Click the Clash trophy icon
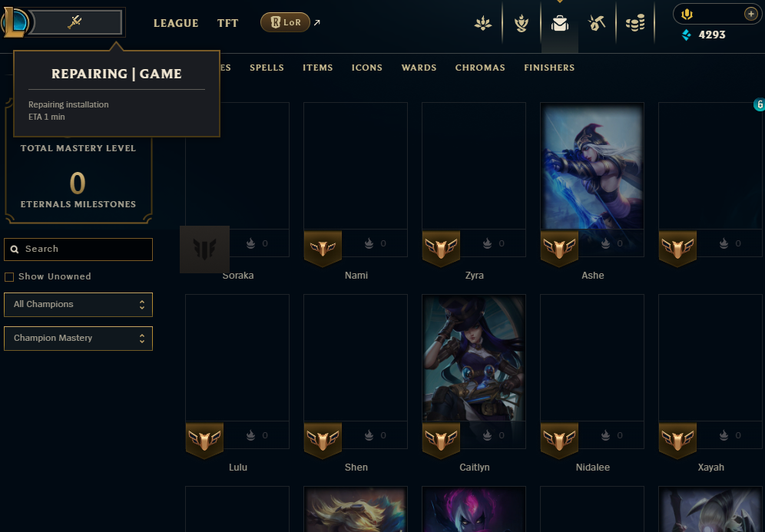Image resolution: width=765 pixels, height=532 pixels. click(x=522, y=23)
